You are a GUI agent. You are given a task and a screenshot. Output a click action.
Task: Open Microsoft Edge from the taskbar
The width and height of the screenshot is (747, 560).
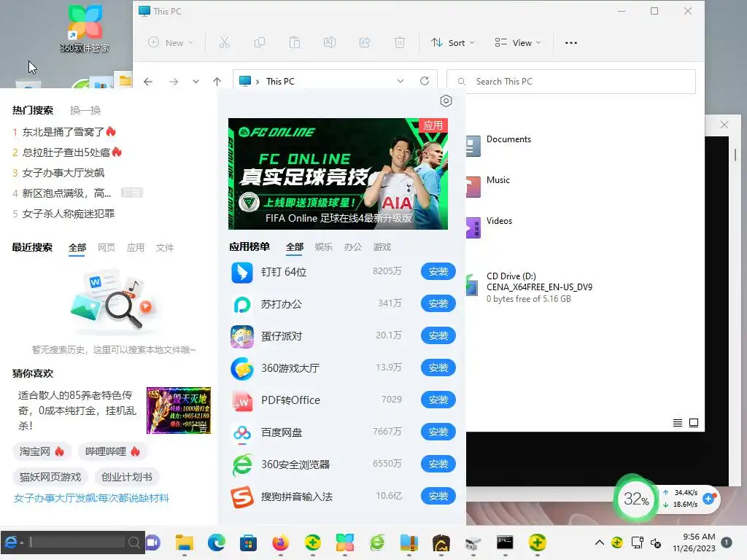[x=217, y=542]
